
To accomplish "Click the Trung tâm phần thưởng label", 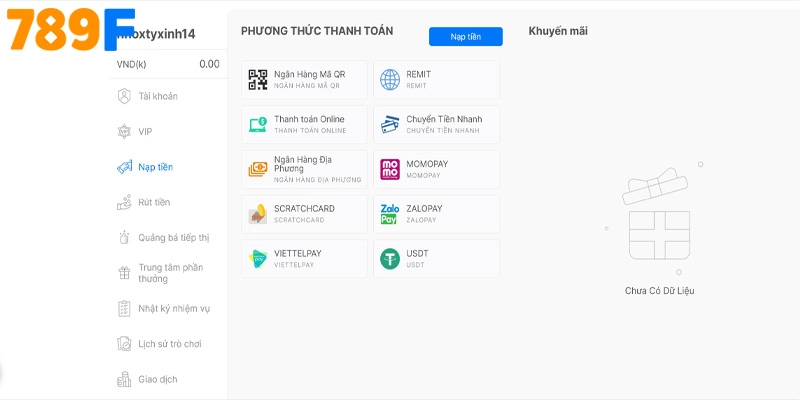I will point(170,273).
